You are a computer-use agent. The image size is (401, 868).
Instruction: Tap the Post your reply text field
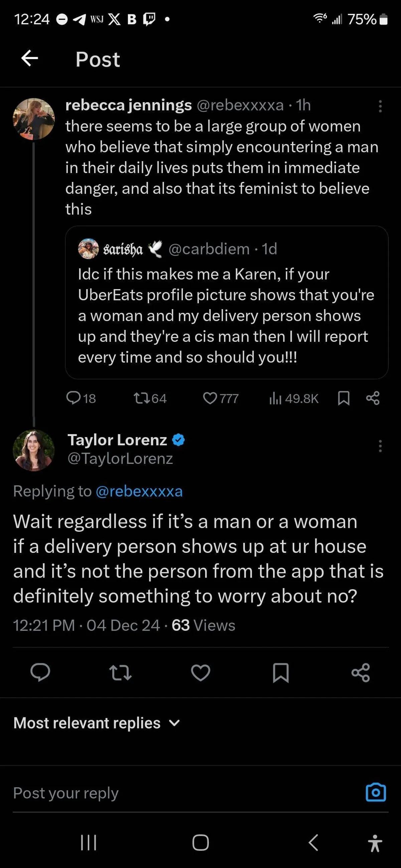click(x=169, y=793)
